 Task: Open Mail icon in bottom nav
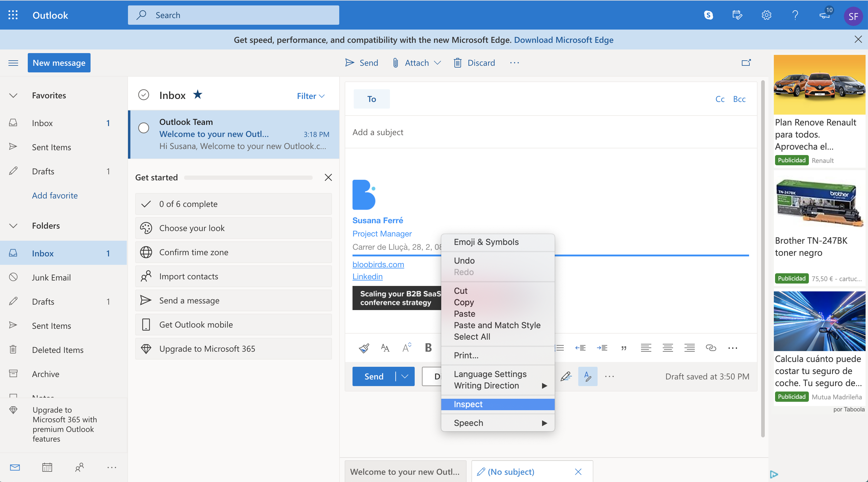tap(15, 467)
